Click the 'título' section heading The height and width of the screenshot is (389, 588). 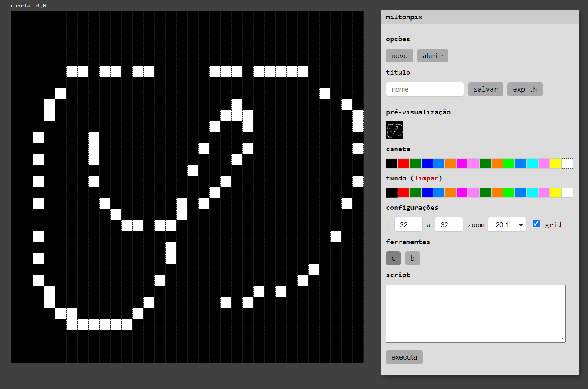(398, 72)
